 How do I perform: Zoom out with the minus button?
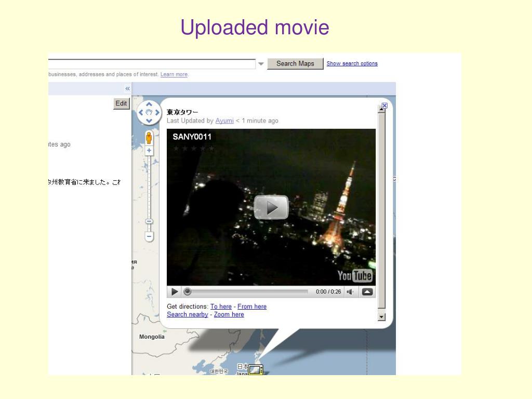coord(149,236)
